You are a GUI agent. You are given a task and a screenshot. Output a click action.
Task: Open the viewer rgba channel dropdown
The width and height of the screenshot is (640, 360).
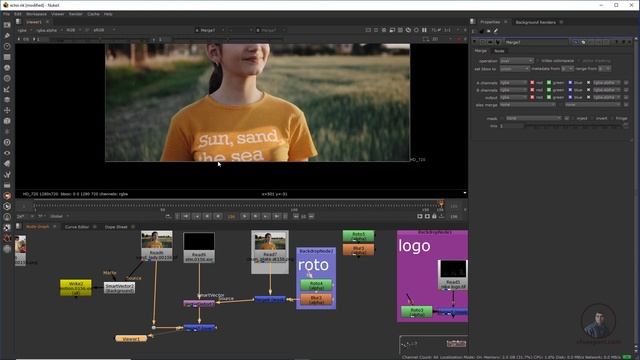tap(24, 30)
